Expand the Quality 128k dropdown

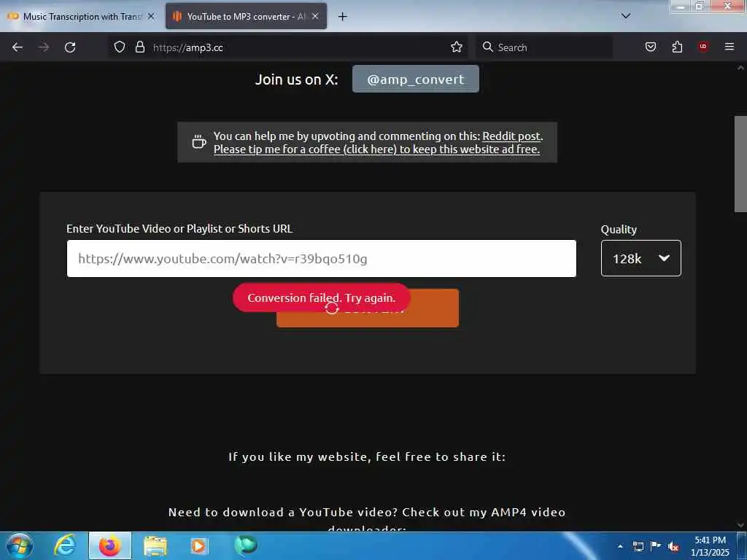pos(640,259)
